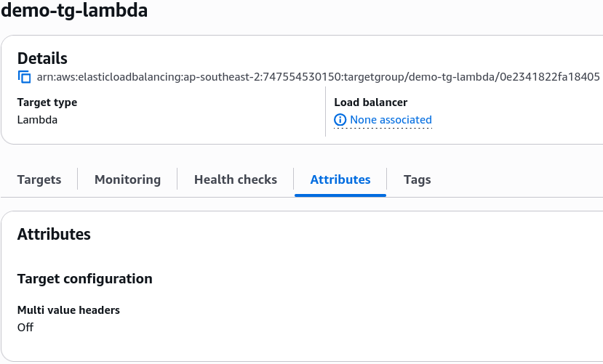Click the info icon beside None associated
The image size is (603, 364).
pyautogui.click(x=340, y=120)
